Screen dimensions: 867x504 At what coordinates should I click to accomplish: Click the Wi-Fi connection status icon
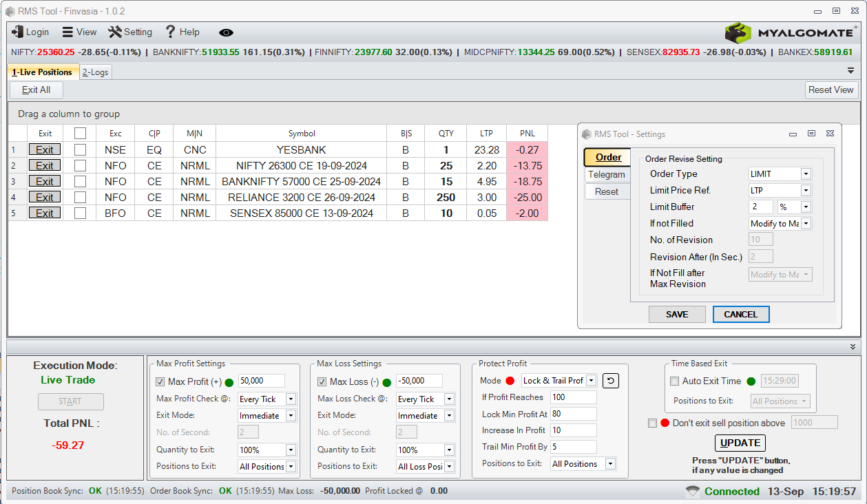(x=693, y=492)
